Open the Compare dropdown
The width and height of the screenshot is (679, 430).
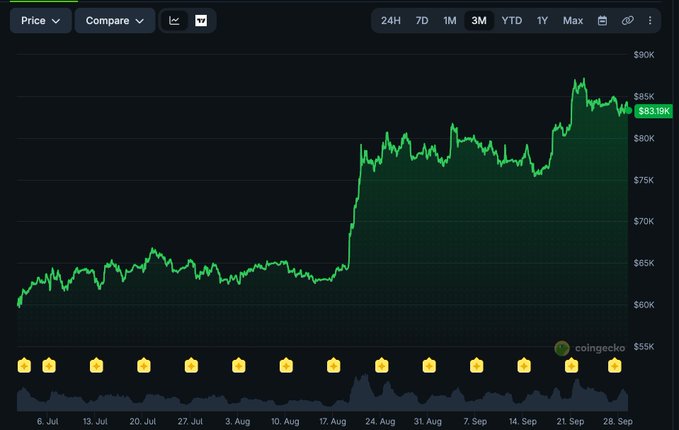click(115, 21)
